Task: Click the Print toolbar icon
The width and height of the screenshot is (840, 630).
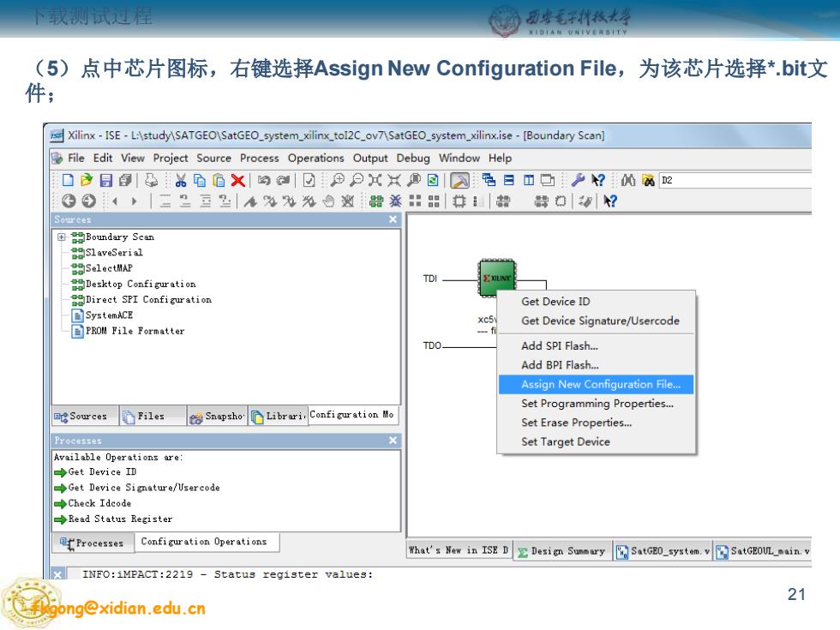Action: tap(151, 180)
